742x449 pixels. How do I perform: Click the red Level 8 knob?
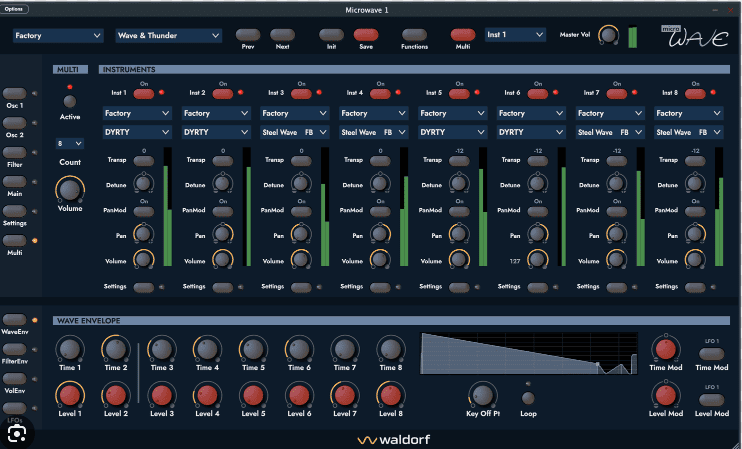[390, 395]
